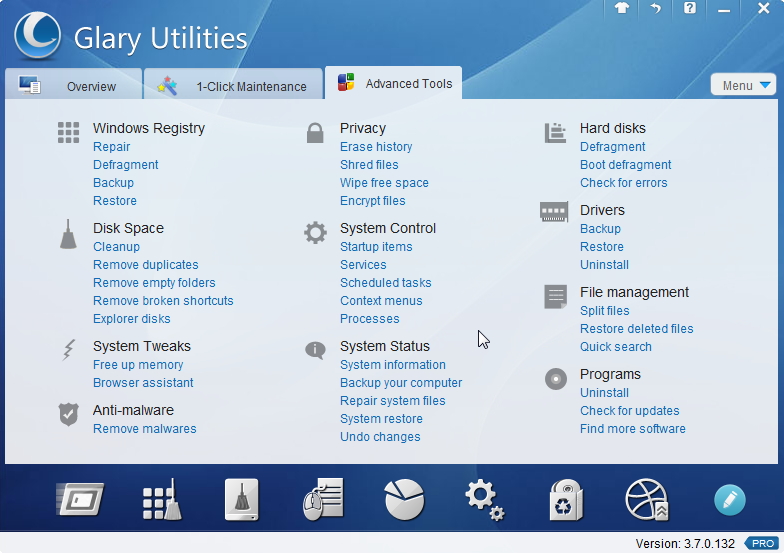Open Browser assistant link
784x553 pixels.
143,383
